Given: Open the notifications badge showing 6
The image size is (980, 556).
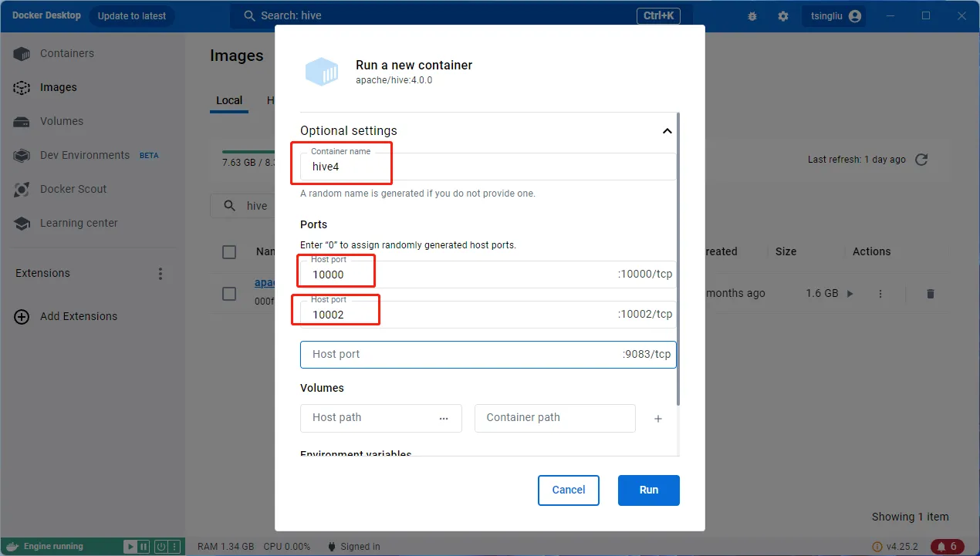Looking at the screenshot, I should [x=948, y=547].
